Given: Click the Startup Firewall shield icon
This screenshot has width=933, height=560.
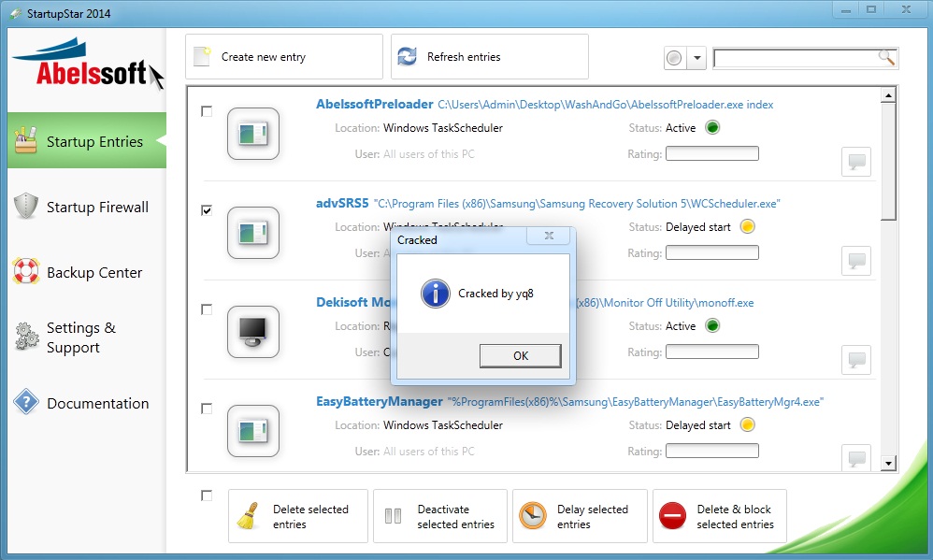Looking at the screenshot, I should tap(25, 206).
